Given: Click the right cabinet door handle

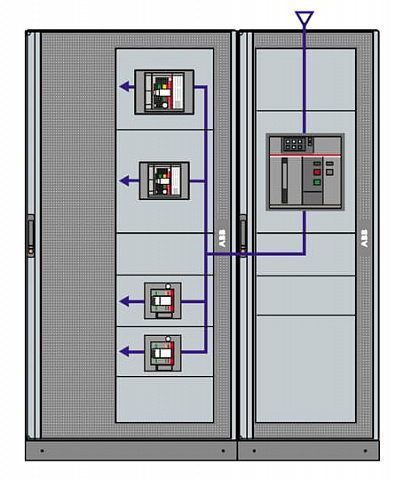Looking at the screenshot, I should (x=243, y=236).
